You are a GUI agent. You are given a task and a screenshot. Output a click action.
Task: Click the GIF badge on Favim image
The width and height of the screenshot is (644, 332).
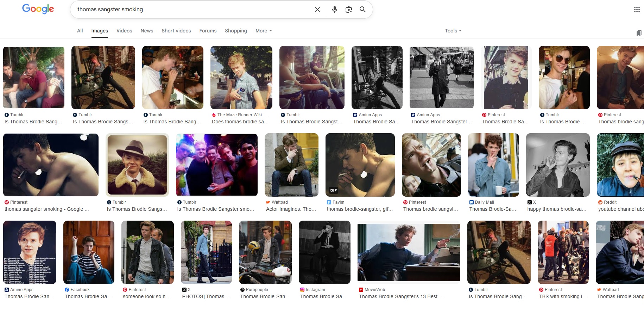pos(333,190)
